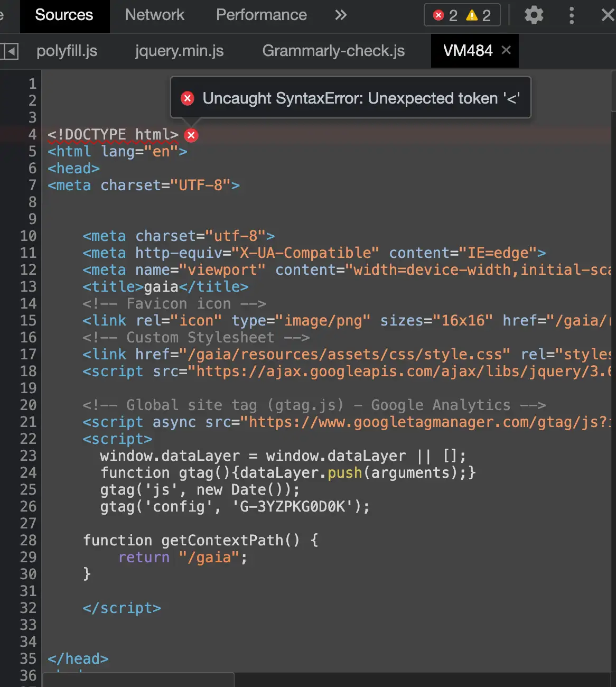Open the jquery.min.js file tab

click(180, 51)
